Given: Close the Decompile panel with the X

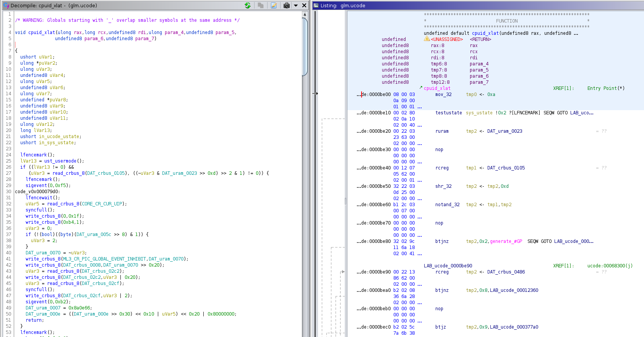Looking at the screenshot, I should [x=304, y=5].
